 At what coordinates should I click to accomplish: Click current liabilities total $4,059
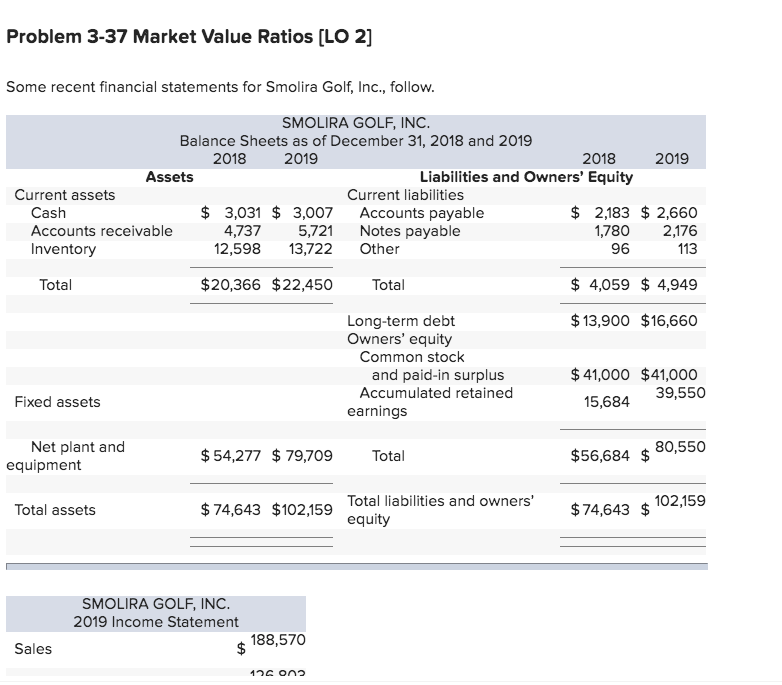click(600, 285)
